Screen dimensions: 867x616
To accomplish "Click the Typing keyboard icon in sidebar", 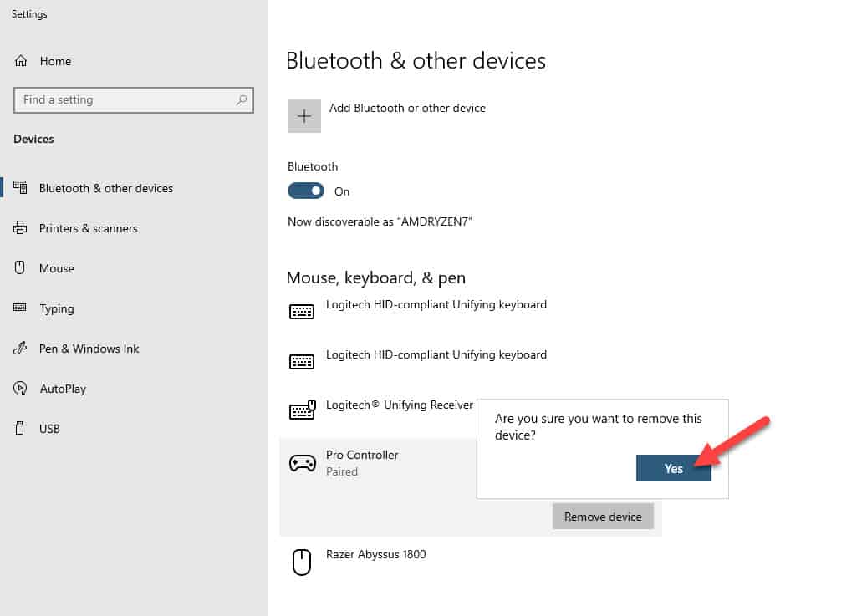I will [19, 308].
